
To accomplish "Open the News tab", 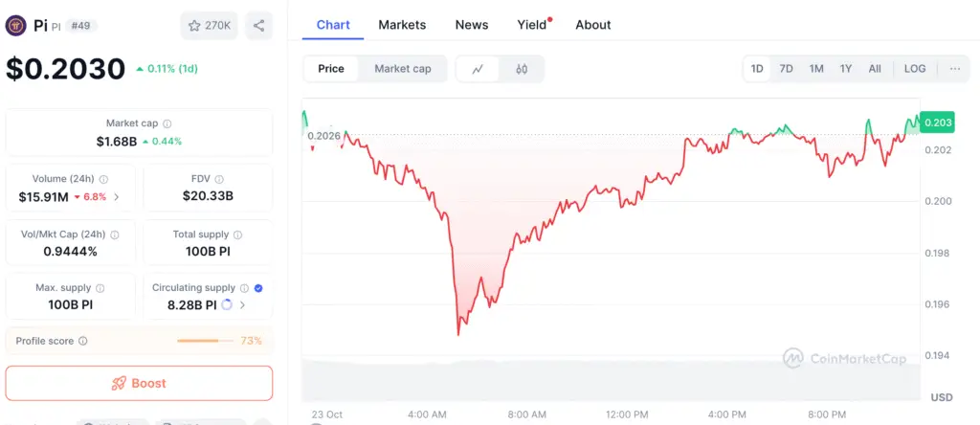I will tap(472, 25).
